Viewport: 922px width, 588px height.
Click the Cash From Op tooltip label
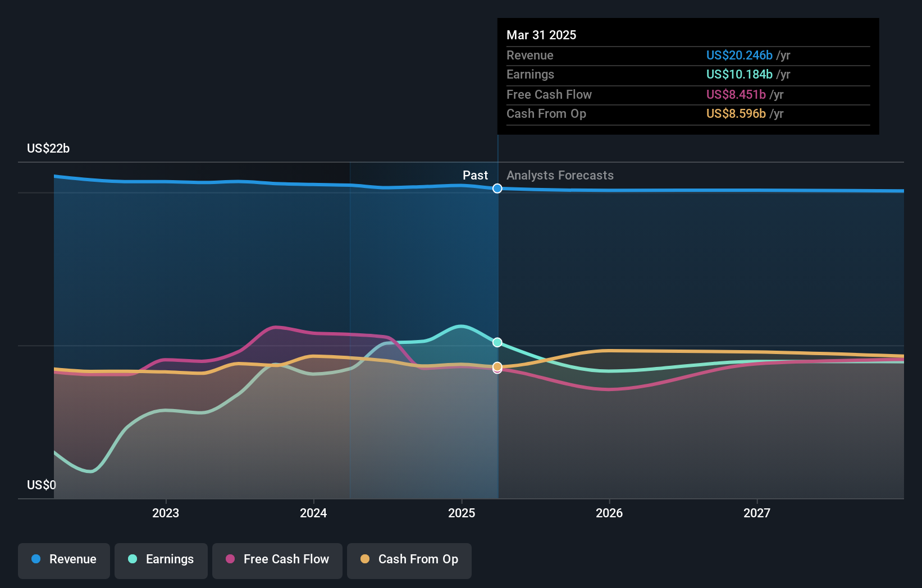pos(546,113)
